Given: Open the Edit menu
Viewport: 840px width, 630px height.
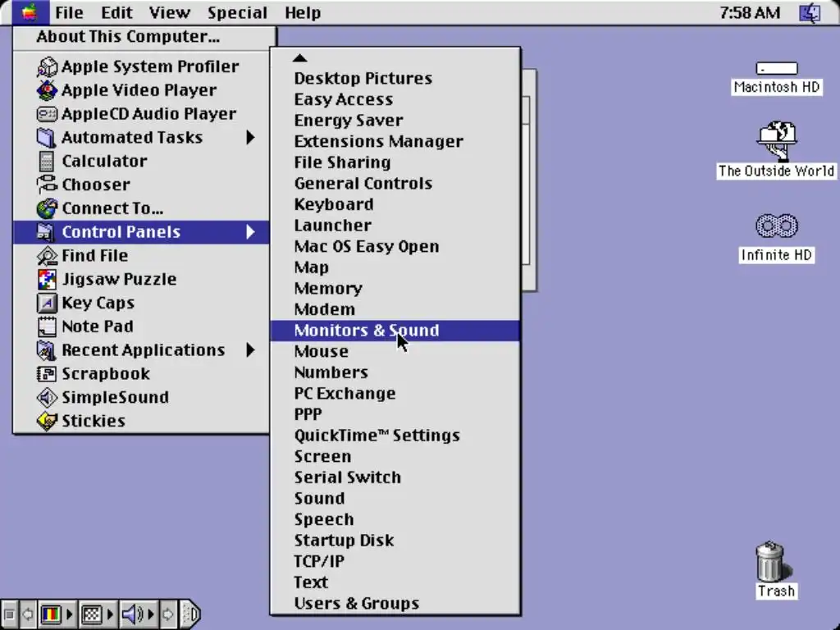Looking at the screenshot, I should (x=116, y=12).
